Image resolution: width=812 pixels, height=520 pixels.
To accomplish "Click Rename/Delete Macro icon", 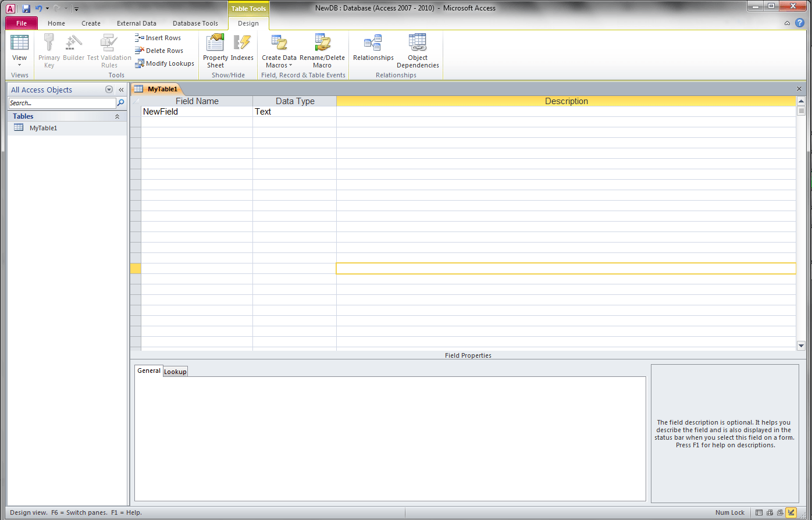I will pyautogui.click(x=322, y=43).
